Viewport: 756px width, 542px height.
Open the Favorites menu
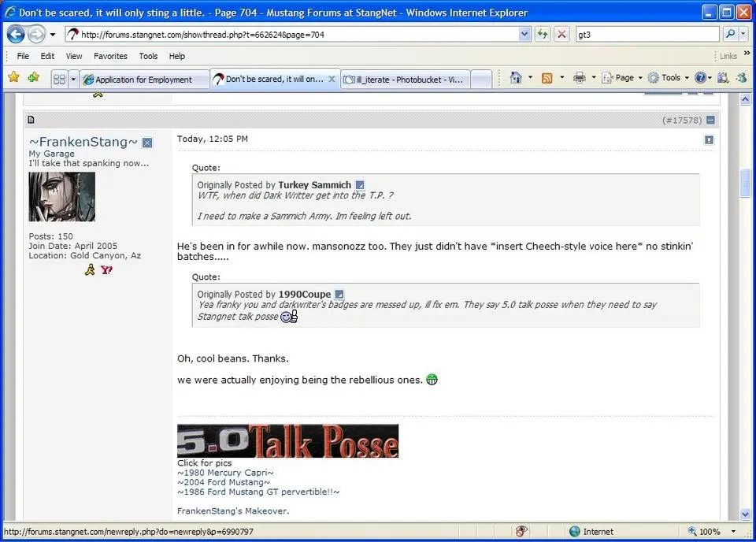pos(110,56)
